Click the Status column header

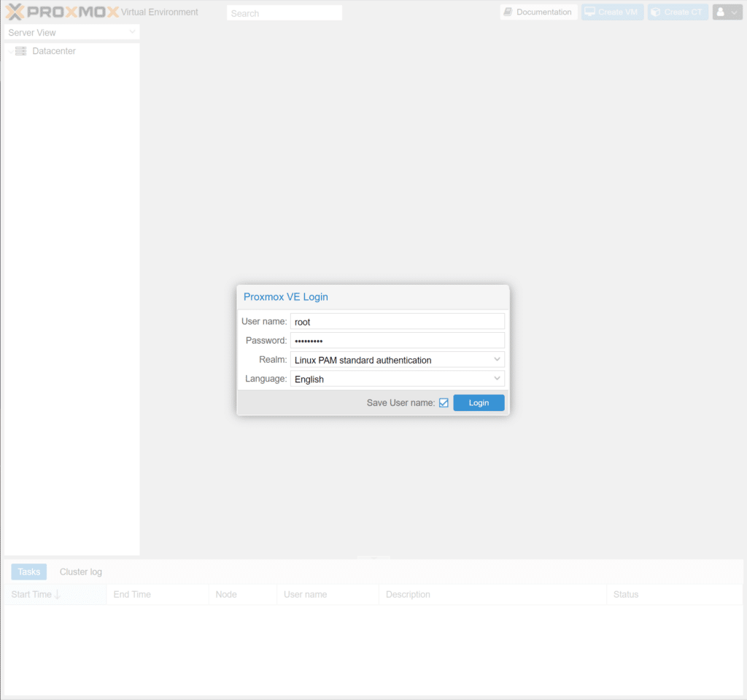625,595
